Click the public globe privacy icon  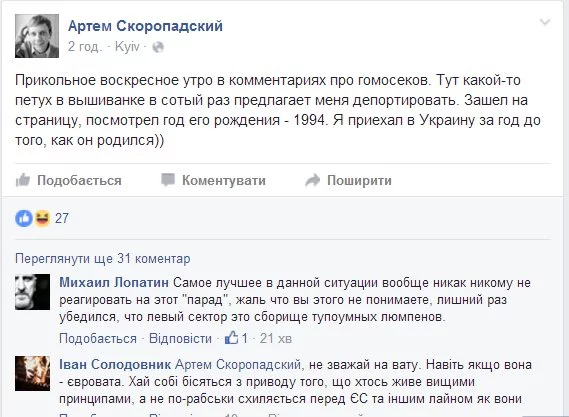point(158,47)
